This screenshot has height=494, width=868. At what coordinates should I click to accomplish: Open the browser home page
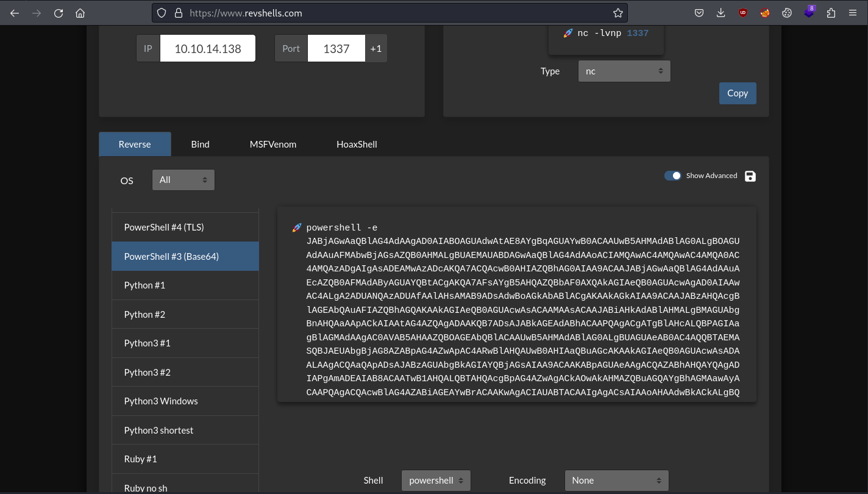80,13
